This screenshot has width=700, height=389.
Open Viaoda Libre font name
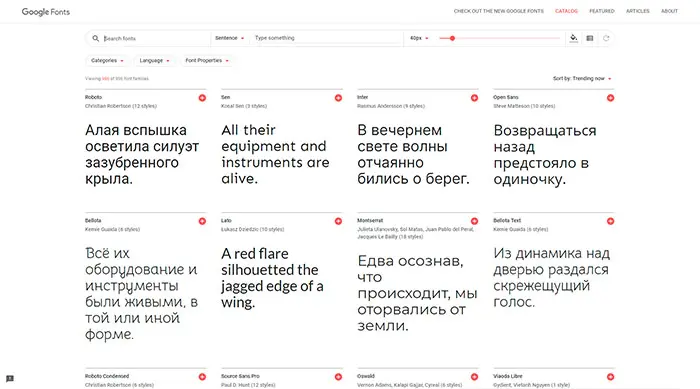tap(508, 376)
